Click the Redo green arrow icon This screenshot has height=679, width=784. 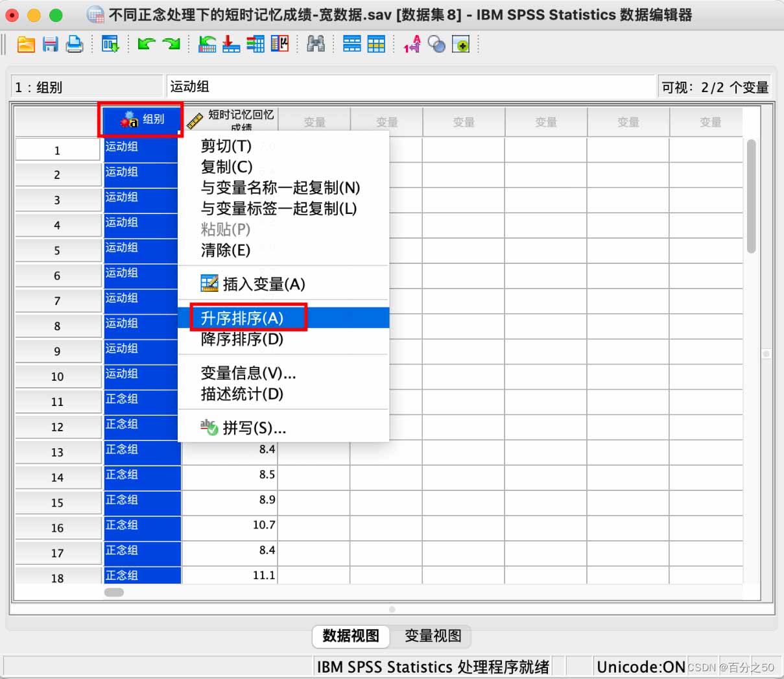click(171, 44)
